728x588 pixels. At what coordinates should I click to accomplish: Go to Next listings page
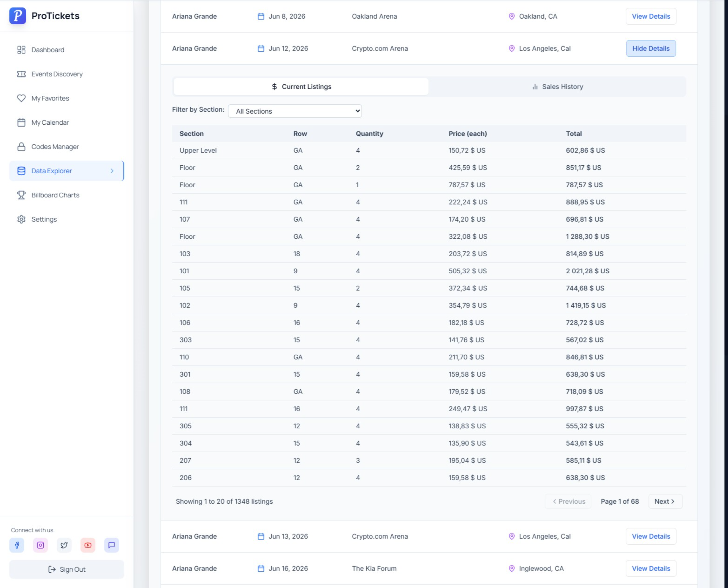[665, 501]
